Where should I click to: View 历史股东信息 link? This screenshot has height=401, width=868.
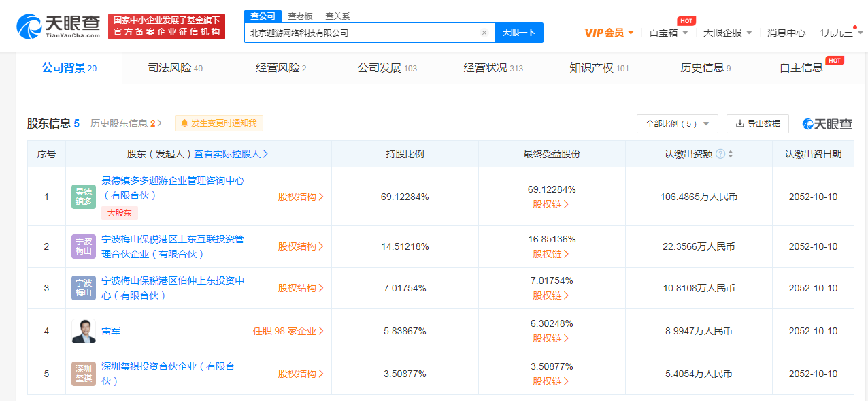pyautogui.click(x=126, y=123)
